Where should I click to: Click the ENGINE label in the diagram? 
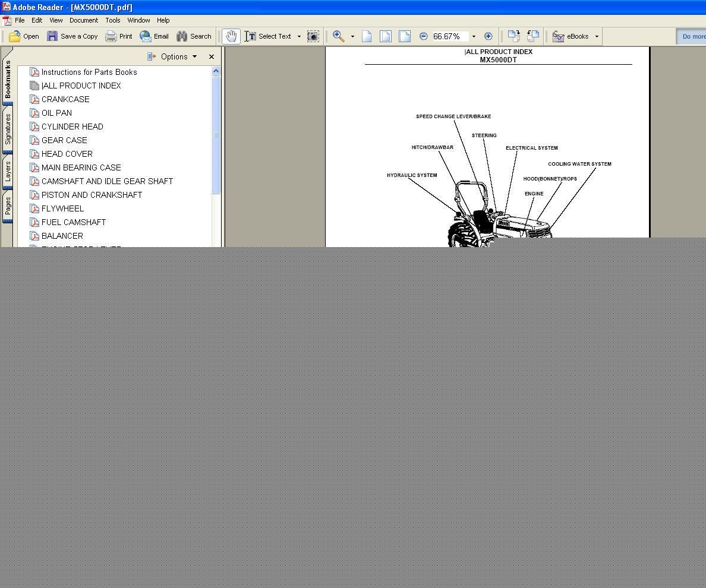click(534, 194)
